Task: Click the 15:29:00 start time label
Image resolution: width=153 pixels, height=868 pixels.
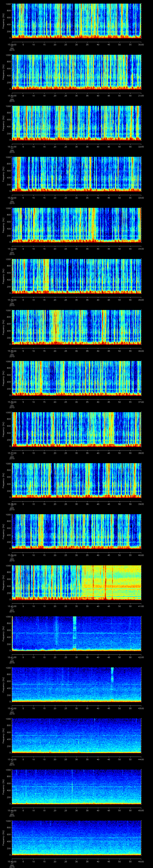Action: [12, 44]
